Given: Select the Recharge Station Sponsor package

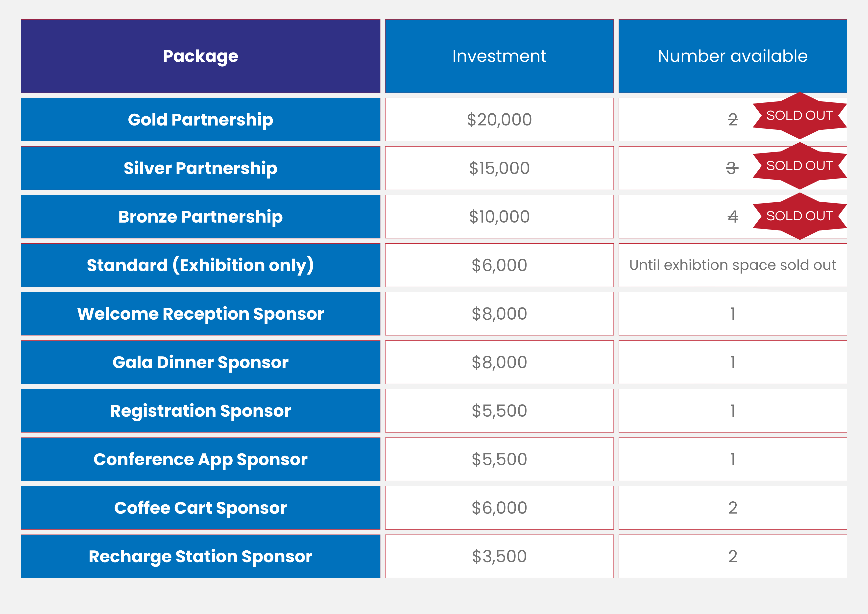Looking at the screenshot, I should coord(200,556).
